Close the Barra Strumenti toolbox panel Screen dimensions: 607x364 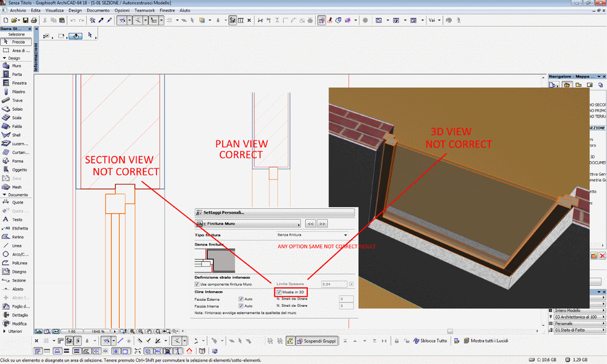coord(30,29)
